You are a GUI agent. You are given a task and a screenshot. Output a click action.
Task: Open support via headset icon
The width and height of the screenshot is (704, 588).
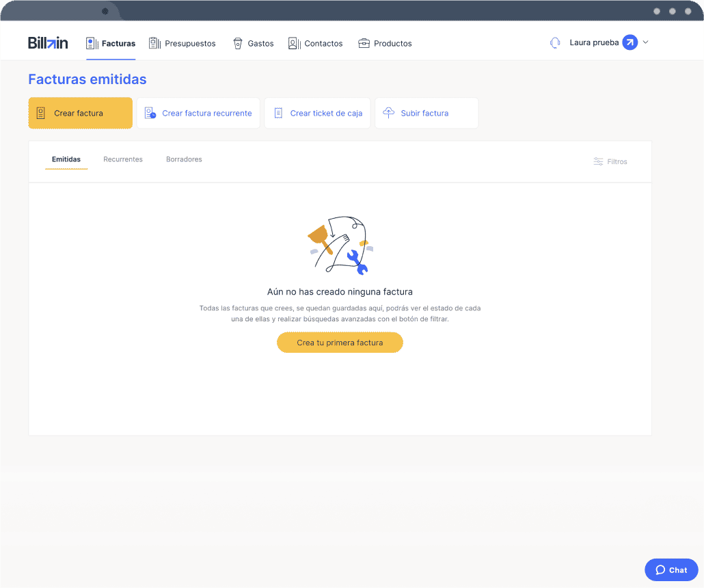(x=555, y=42)
